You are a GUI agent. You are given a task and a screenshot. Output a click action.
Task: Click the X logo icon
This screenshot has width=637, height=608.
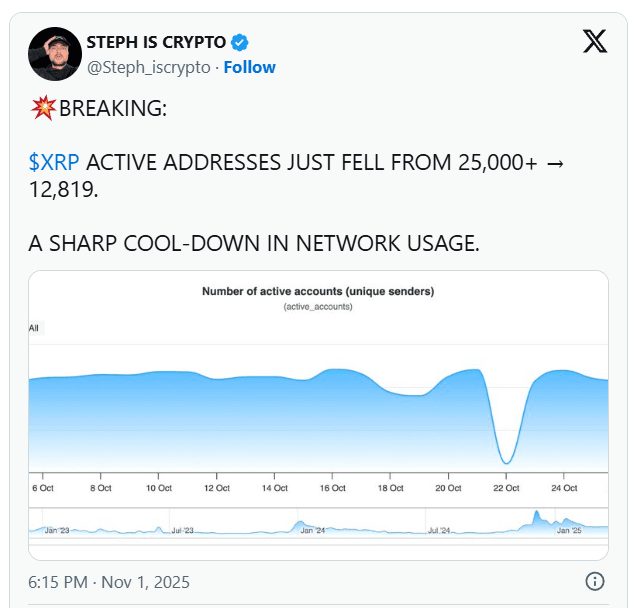pos(595,41)
